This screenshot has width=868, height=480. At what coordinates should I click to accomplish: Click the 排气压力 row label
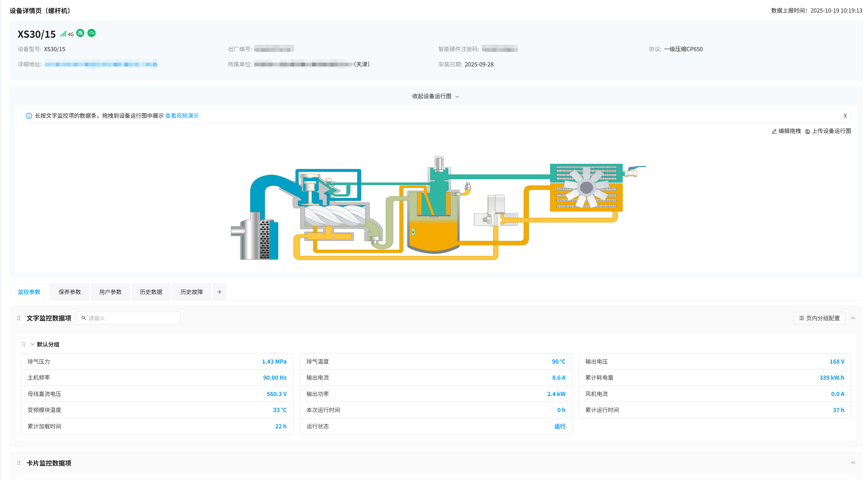(39, 361)
